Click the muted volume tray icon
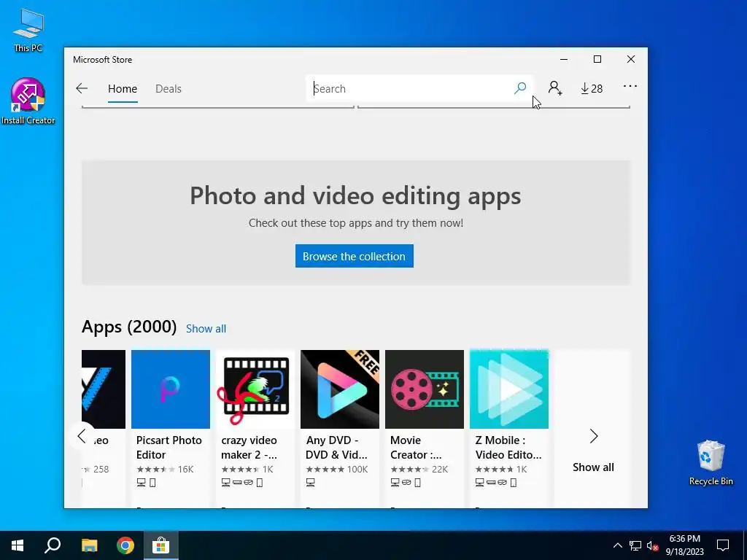The image size is (747, 560). (652, 545)
